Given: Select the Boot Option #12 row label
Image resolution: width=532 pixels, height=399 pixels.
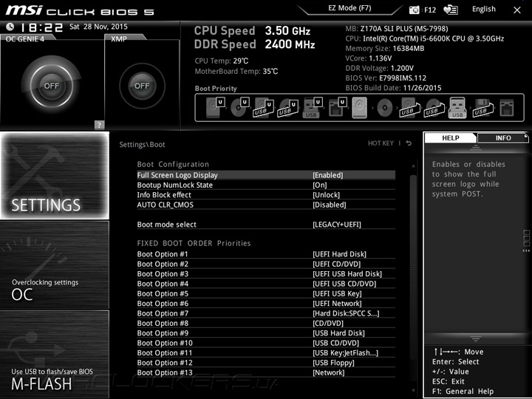Looking at the screenshot, I should (x=165, y=363).
